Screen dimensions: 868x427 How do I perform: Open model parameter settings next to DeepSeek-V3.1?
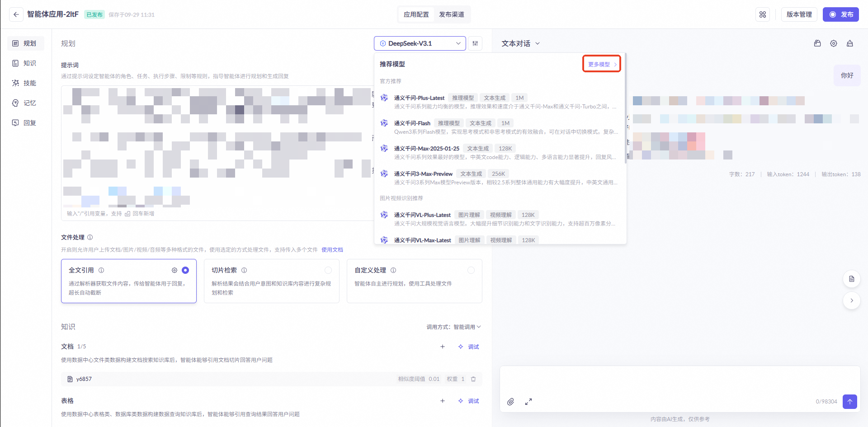click(x=475, y=43)
